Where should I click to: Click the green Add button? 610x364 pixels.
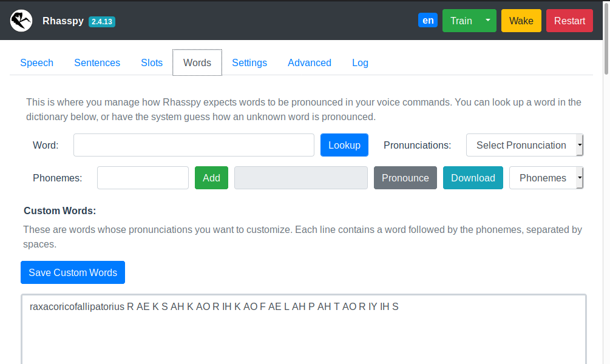(211, 178)
